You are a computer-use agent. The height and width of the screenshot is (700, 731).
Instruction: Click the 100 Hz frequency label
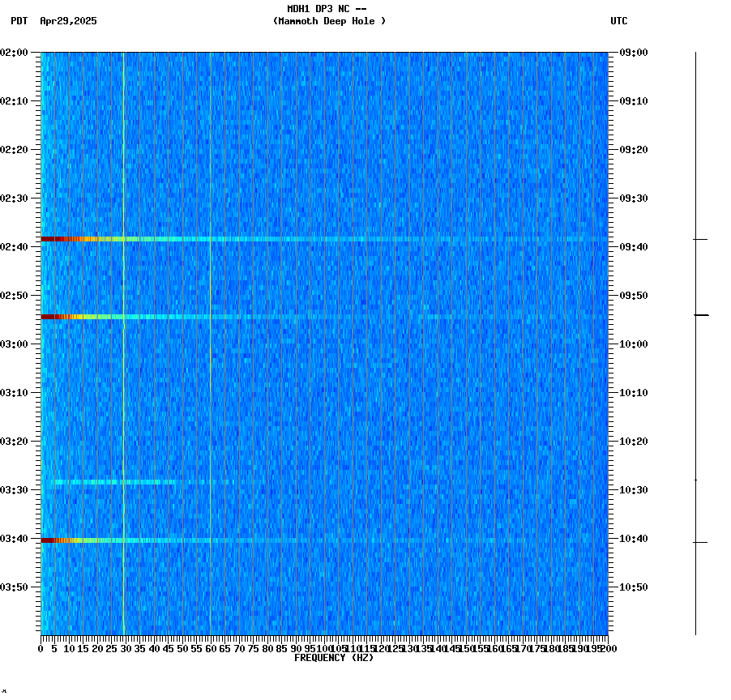tap(323, 648)
